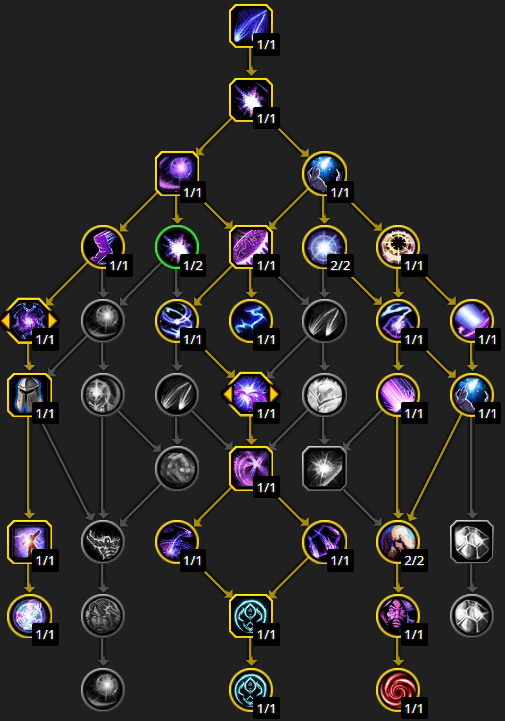Select the blue lightning bolt talent
Screen dimensions: 505x721
point(251,320)
